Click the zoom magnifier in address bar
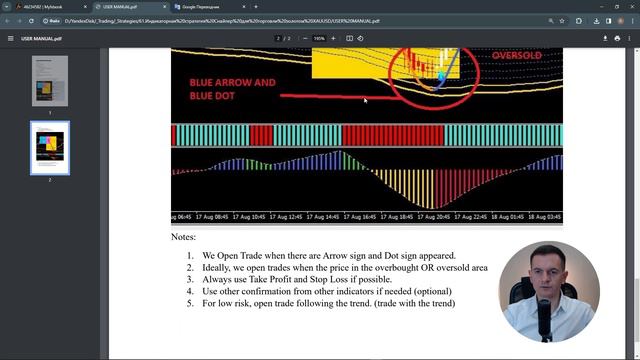The image size is (640, 360). [x=551, y=21]
